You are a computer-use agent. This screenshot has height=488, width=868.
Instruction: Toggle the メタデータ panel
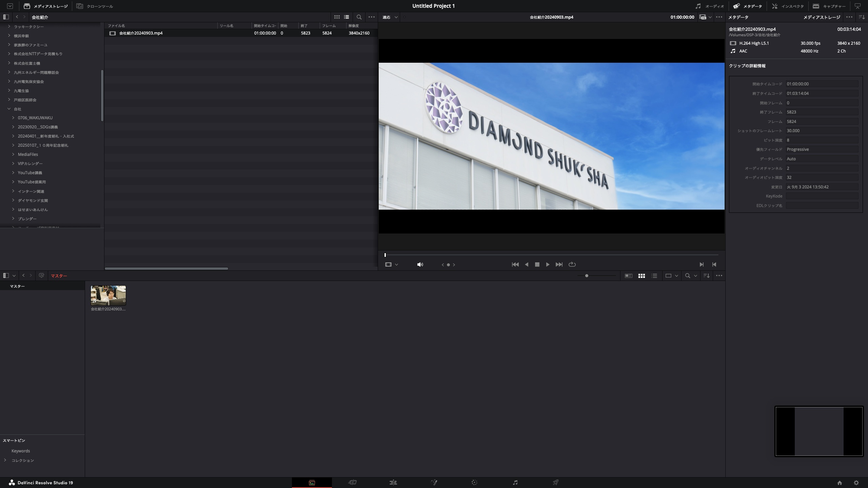(x=748, y=6)
